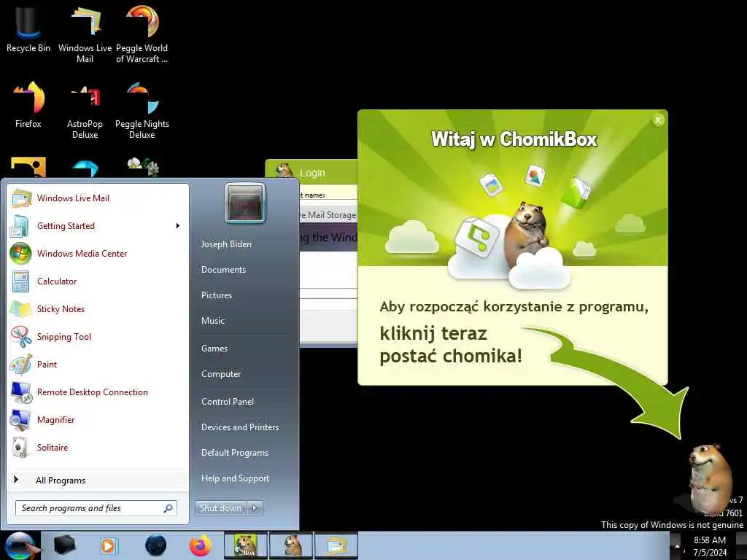Open Joseph Biden user folder

pyautogui.click(x=226, y=244)
